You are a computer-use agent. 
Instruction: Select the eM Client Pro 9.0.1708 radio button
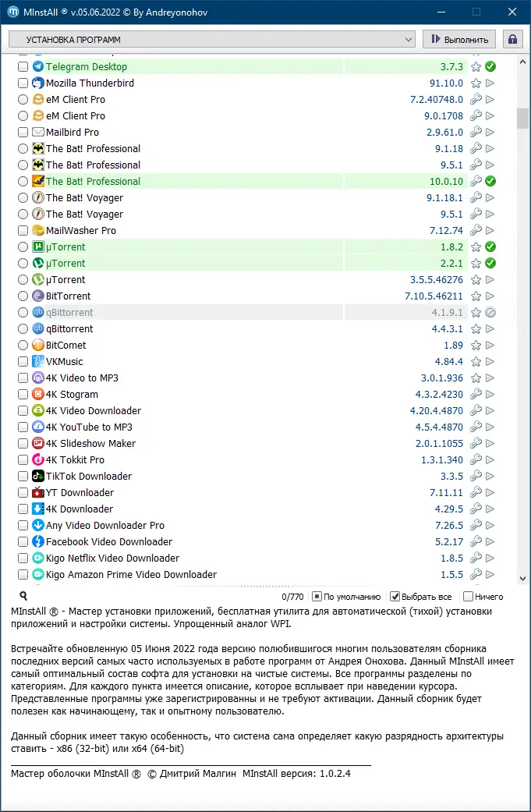coord(23,116)
